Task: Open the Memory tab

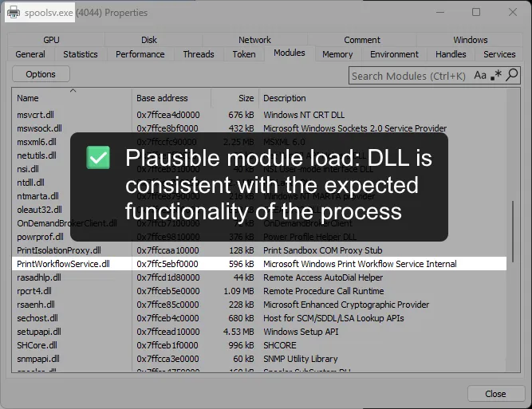Action: (x=337, y=54)
